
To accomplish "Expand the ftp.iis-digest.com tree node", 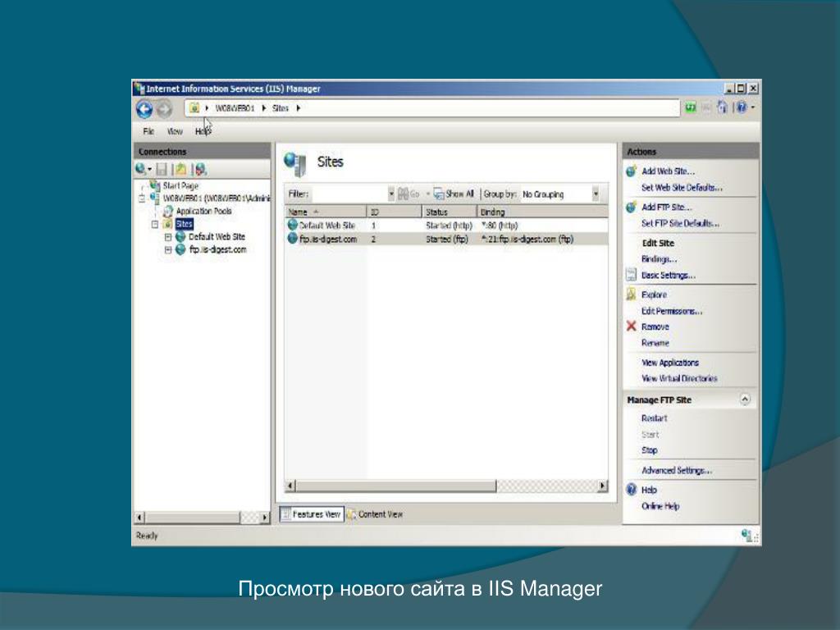I will click(x=167, y=249).
